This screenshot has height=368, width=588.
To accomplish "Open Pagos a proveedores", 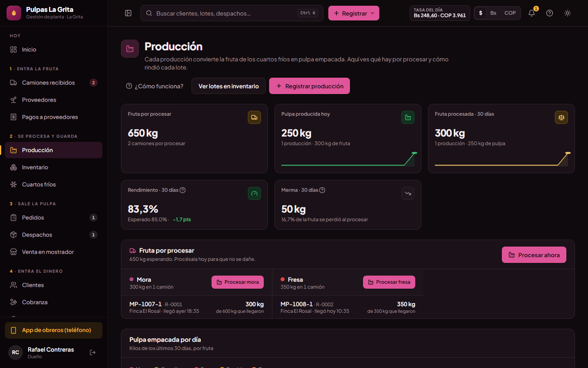I will (53, 117).
